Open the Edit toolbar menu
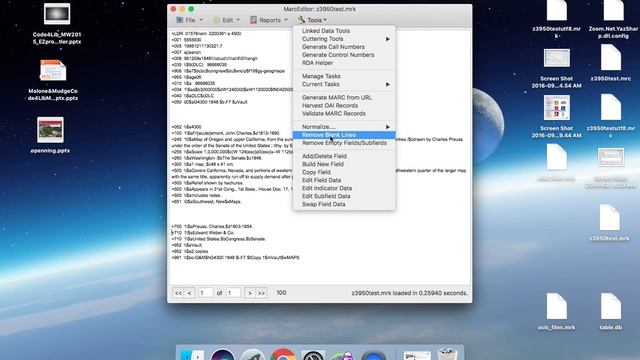 click(226, 20)
